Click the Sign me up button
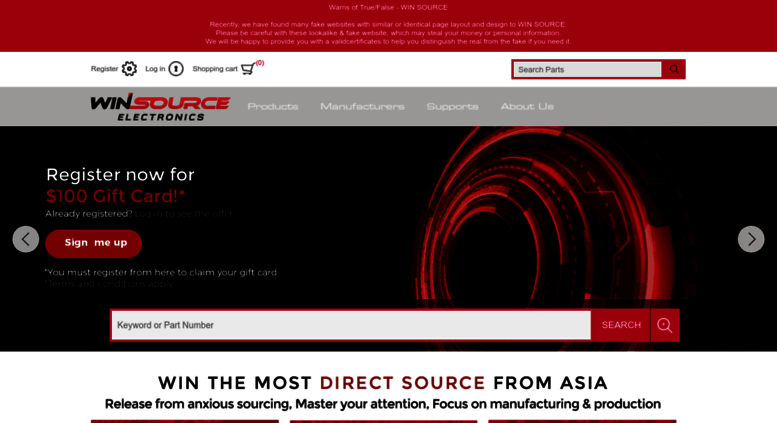The height and width of the screenshot is (423, 777). pos(94,243)
